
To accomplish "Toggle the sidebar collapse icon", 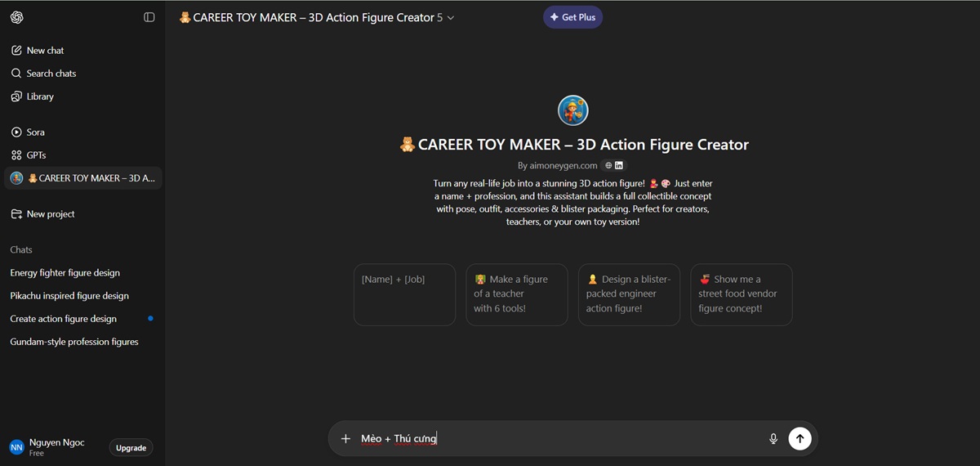I will pyautogui.click(x=149, y=17).
